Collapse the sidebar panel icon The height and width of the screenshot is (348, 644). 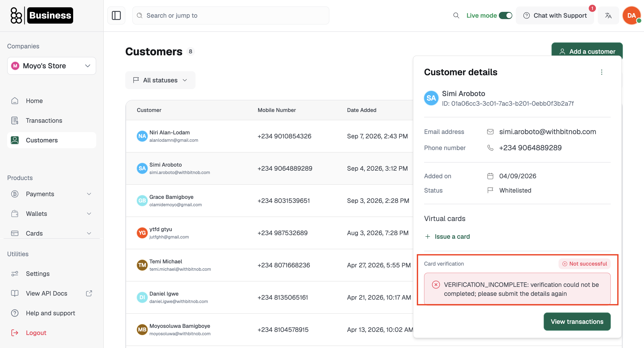(x=116, y=15)
